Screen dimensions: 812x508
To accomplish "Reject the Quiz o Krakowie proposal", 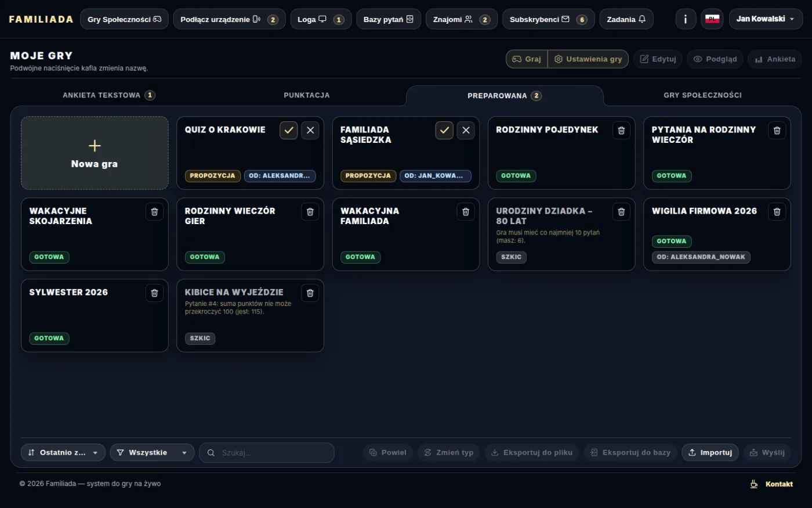I will [310, 130].
